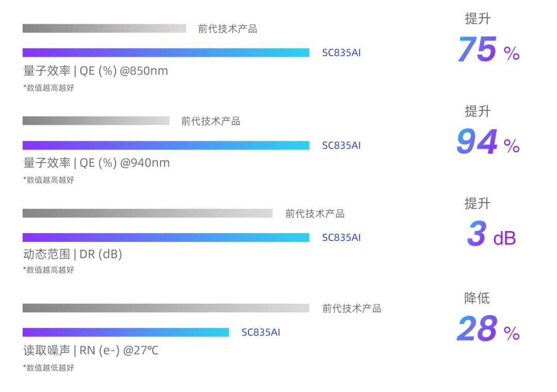Click the short gradient SC835AI read noise bar
Viewport: 557px width, 392px height.
pos(125,332)
